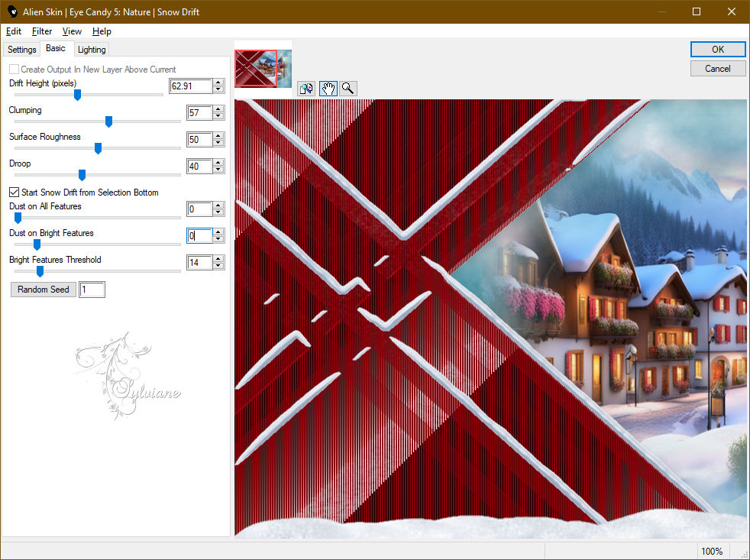Click the Drift Height value field
750x560 pixels.
click(191, 86)
